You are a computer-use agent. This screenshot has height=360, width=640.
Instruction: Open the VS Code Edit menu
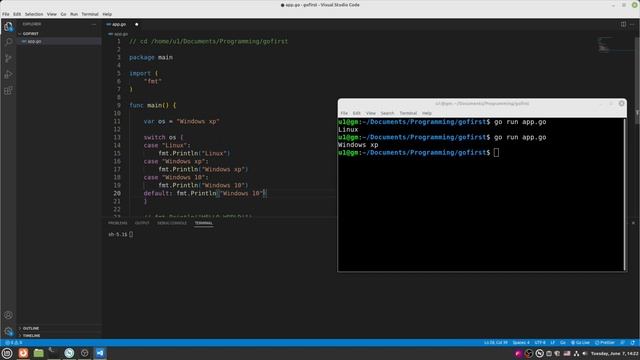tap(17, 14)
